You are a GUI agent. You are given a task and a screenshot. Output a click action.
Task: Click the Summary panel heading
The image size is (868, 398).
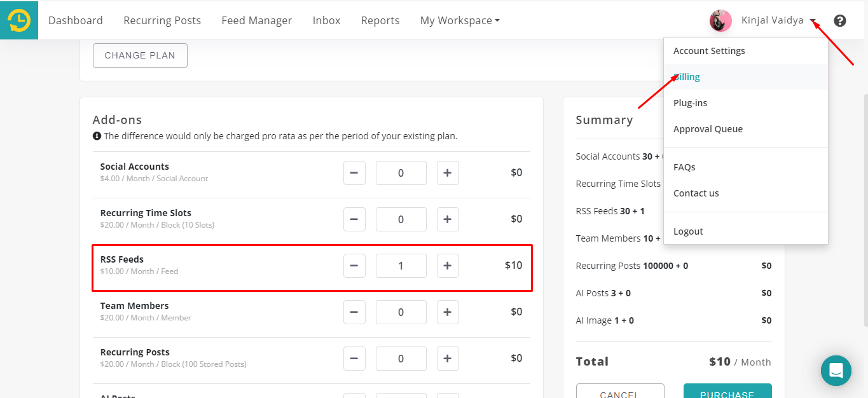click(604, 120)
